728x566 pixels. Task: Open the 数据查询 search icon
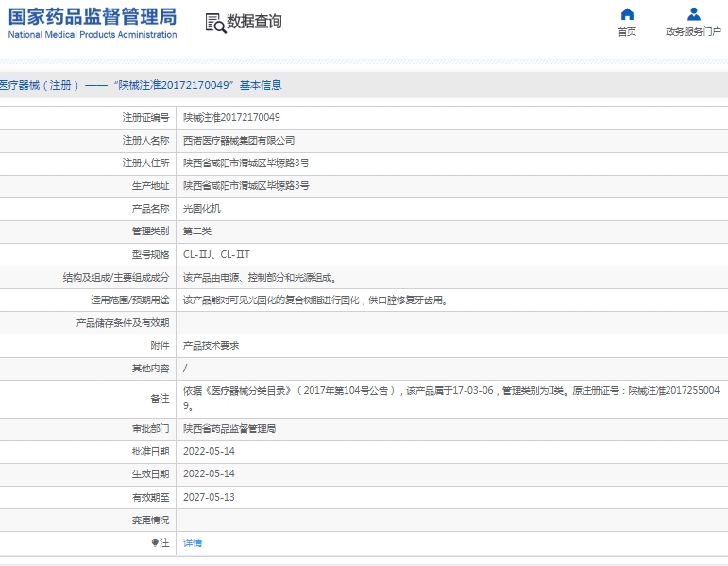(215, 23)
